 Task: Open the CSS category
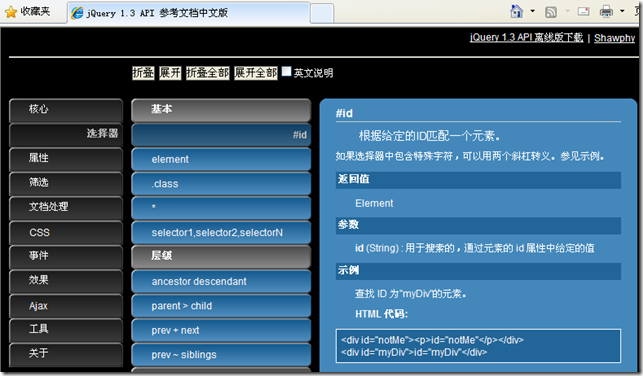point(66,232)
